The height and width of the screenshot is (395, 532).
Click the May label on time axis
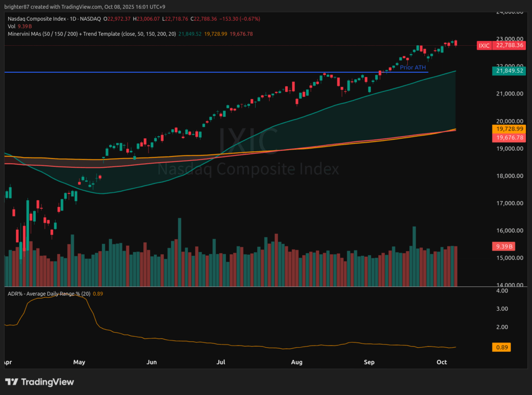pos(79,362)
